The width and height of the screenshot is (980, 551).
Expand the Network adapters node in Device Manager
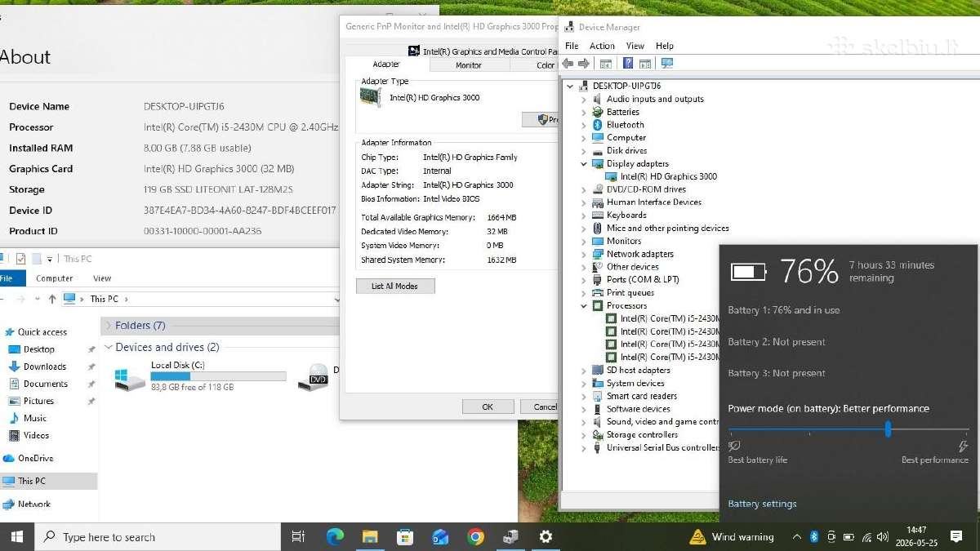tap(584, 254)
